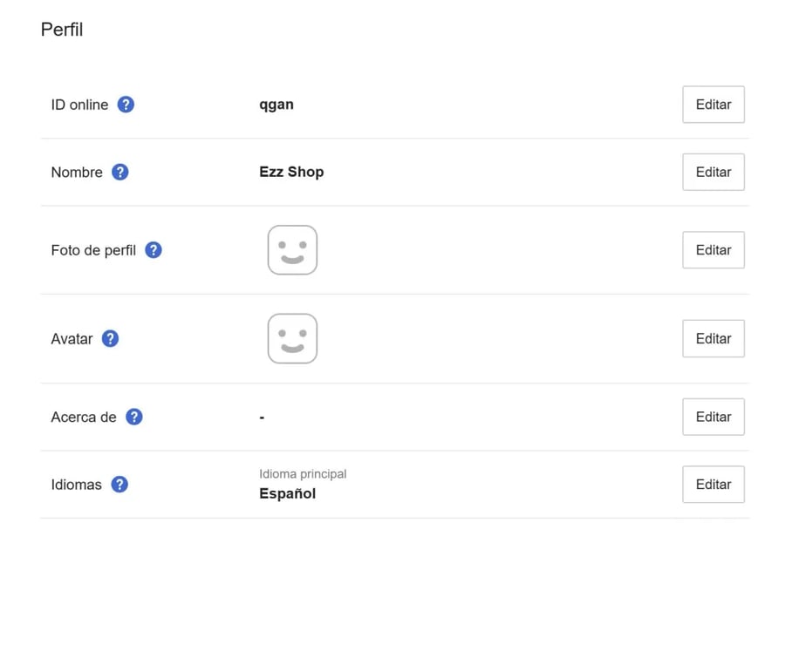Edit the Idiomas setting
This screenshot has width=785, height=672.
tap(713, 485)
